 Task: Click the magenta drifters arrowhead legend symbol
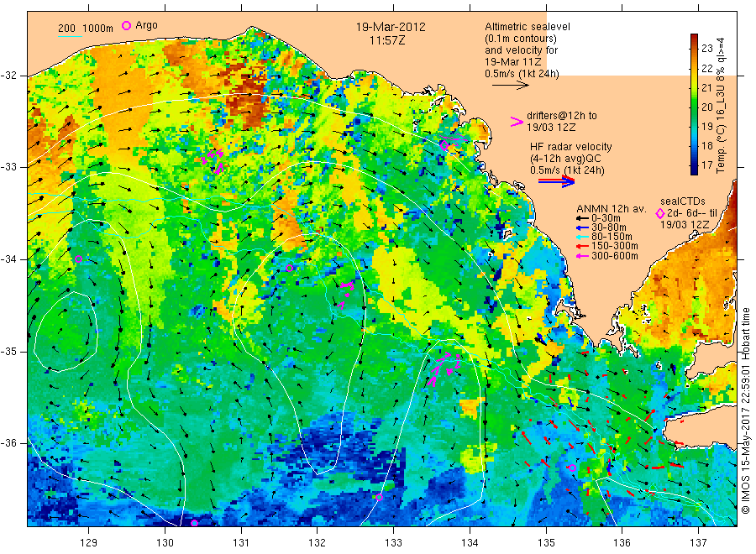point(517,122)
